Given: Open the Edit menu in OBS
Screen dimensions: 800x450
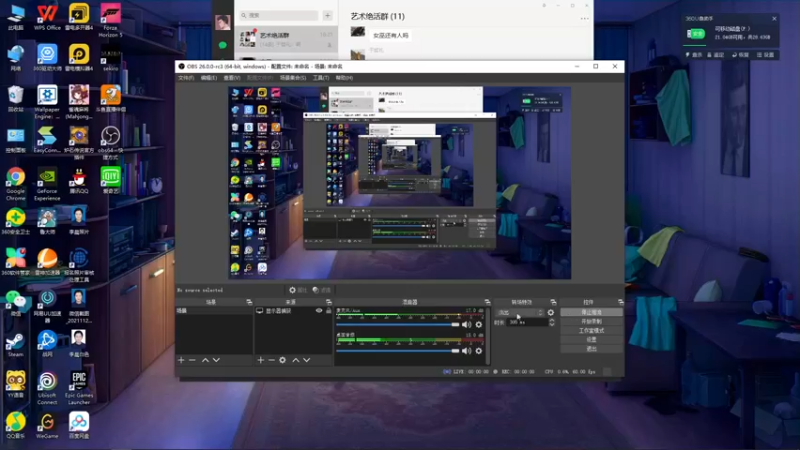Looking at the screenshot, I should click(209, 78).
